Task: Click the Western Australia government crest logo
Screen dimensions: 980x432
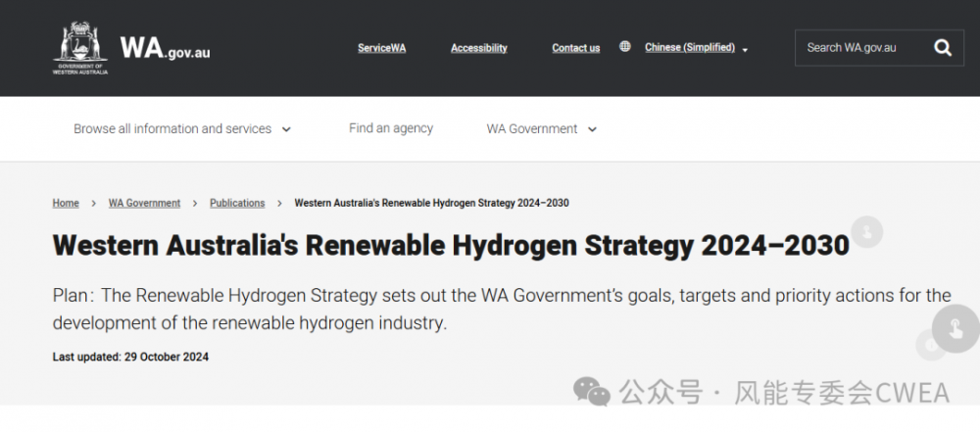Action: point(80,47)
